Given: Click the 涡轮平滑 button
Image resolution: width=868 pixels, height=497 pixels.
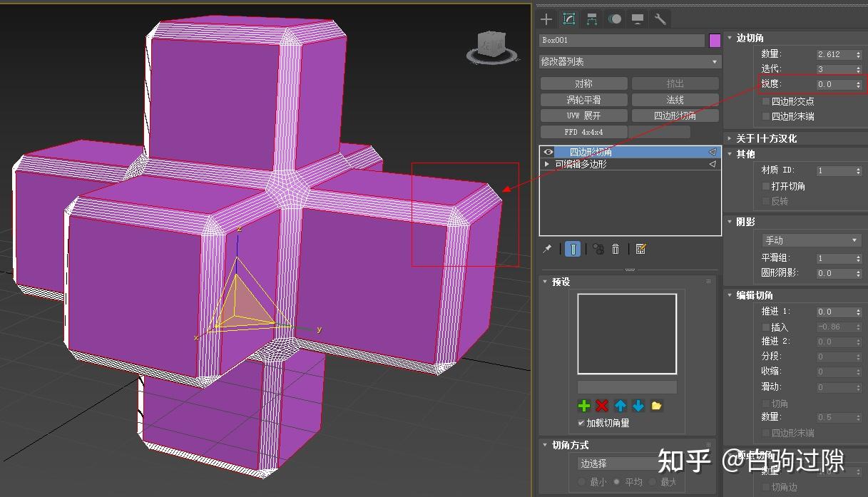Looking at the screenshot, I should [584, 100].
